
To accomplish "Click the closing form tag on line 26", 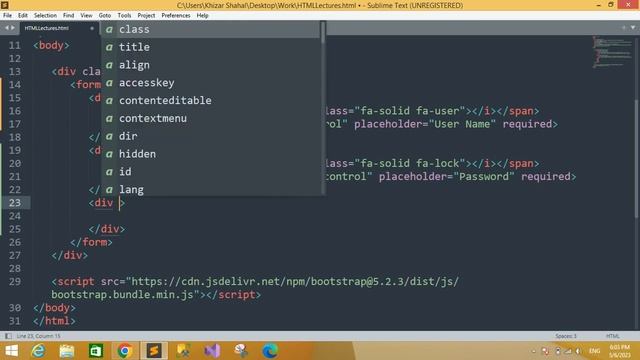I will [x=91, y=242].
